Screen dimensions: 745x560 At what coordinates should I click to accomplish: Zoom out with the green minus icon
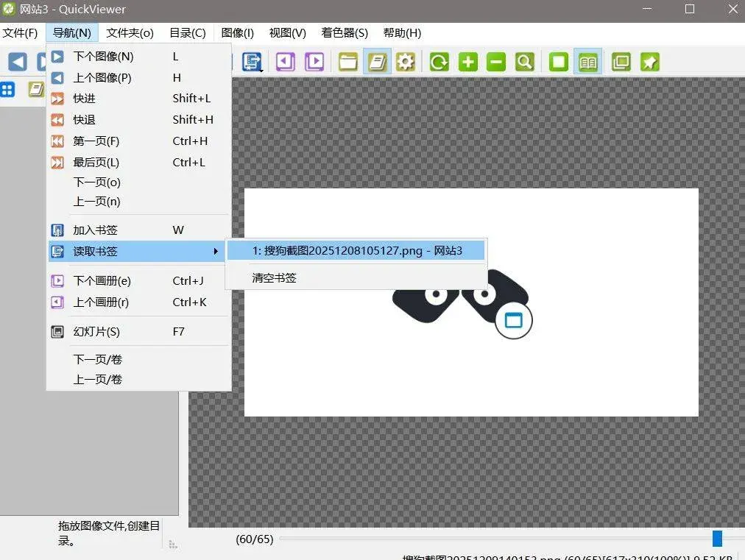pos(496,62)
